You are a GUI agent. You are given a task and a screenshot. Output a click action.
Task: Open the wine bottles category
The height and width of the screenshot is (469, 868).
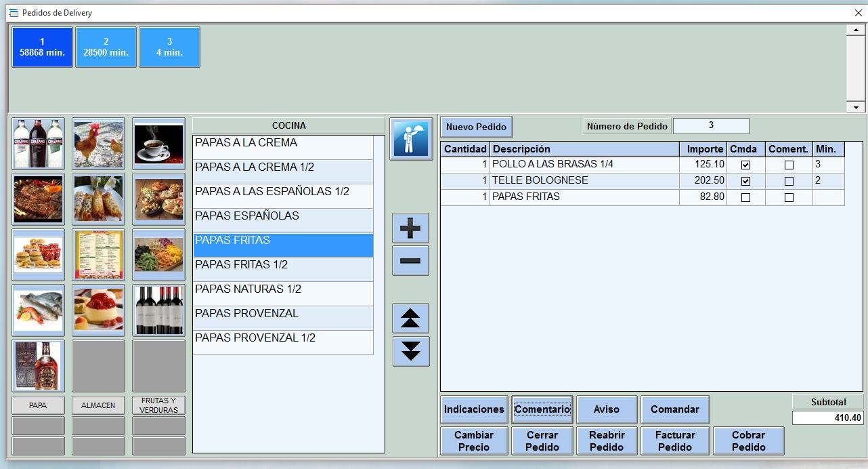coord(158,308)
